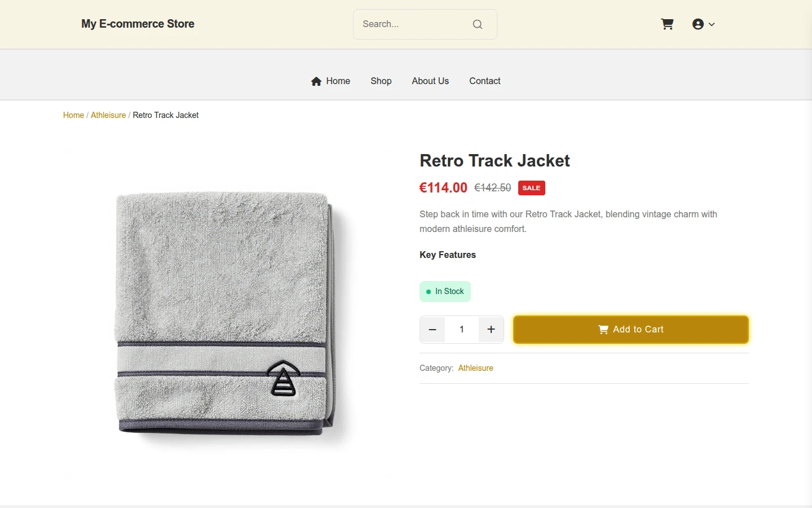Viewport: 812px width, 508px height.
Task: Open the Athleisure category link
Action: click(475, 368)
